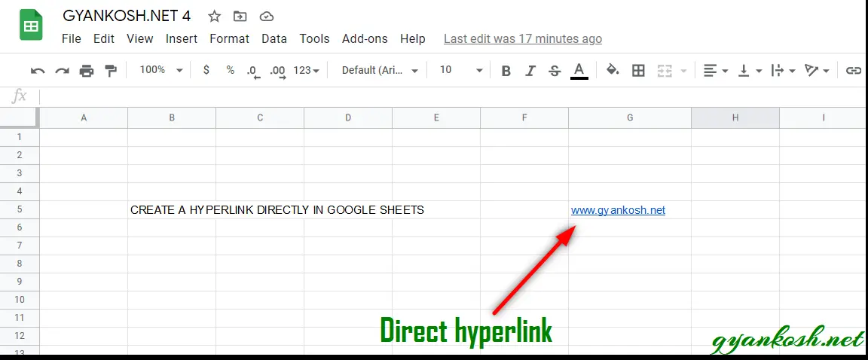Click the move to folder icon
Image resolution: width=868 pixels, height=360 pixels.
[x=240, y=17]
